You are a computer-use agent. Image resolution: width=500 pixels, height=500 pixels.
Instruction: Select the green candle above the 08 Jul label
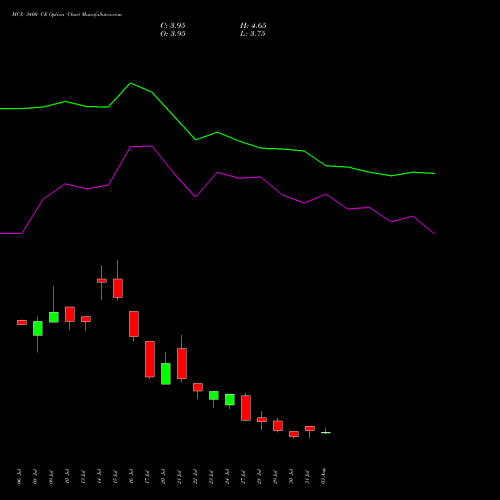pyautogui.click(x=38, y=328)
